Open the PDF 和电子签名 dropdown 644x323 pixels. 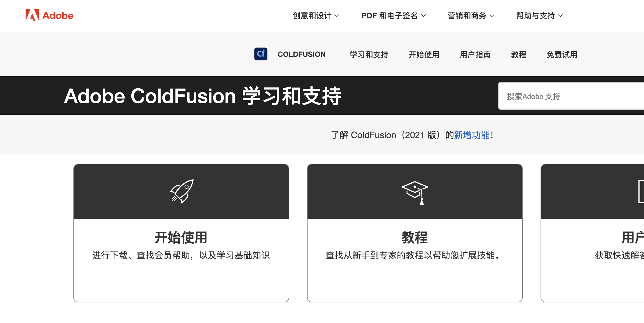pyautogui.click(x=393, y=16)
